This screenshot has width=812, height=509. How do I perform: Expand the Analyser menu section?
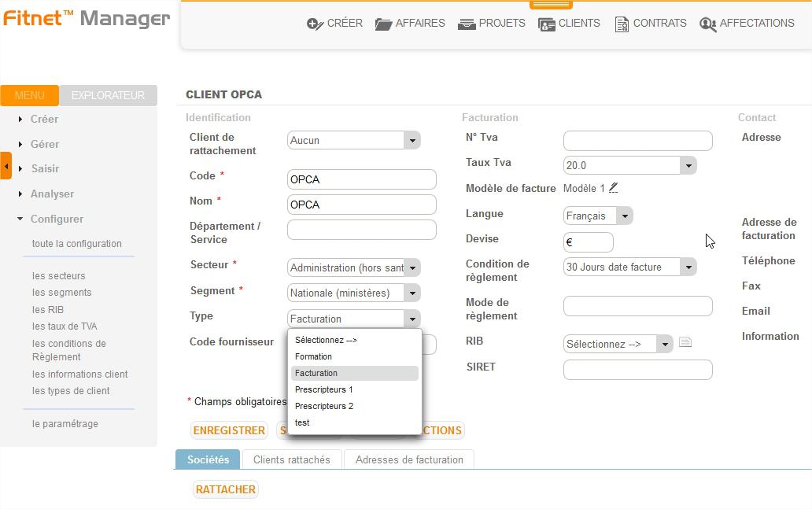[52, 194]
